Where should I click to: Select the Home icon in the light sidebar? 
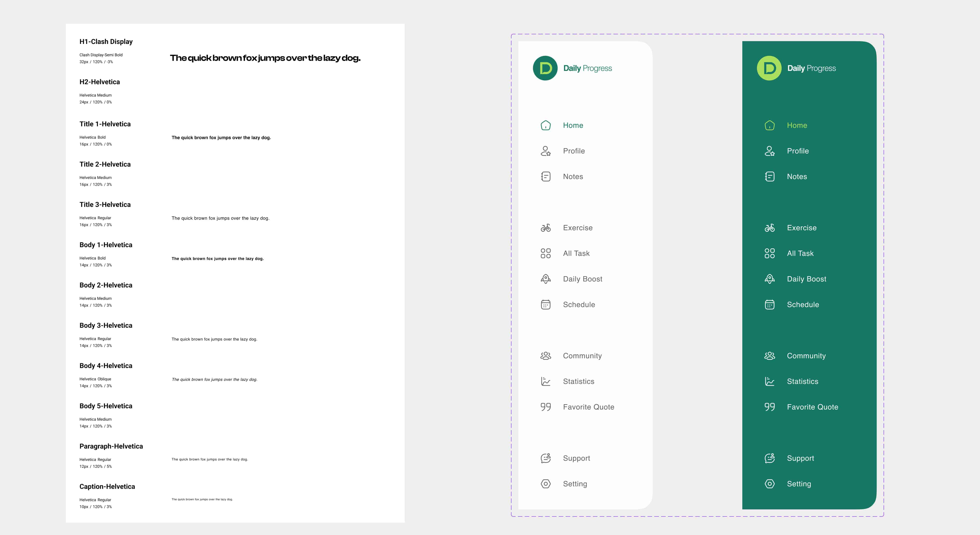[546, 125]
